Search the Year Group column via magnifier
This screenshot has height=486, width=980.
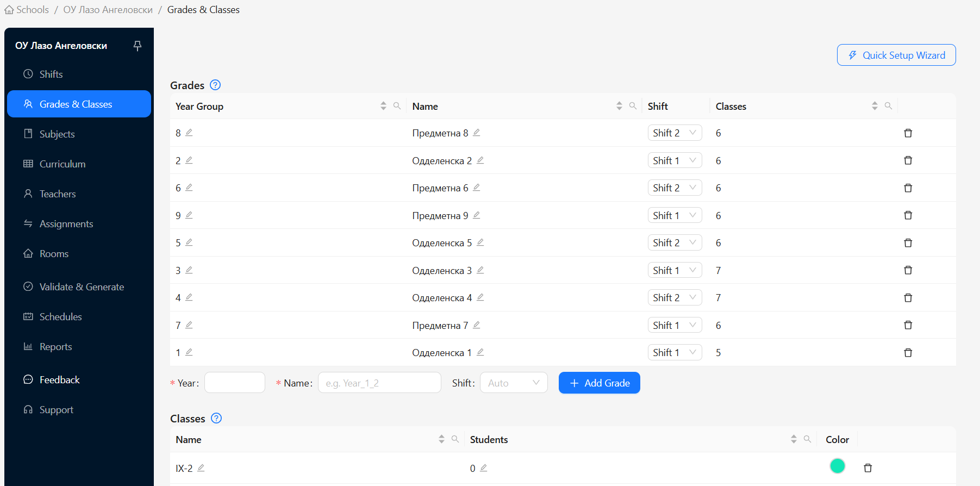tap(397, 106)
